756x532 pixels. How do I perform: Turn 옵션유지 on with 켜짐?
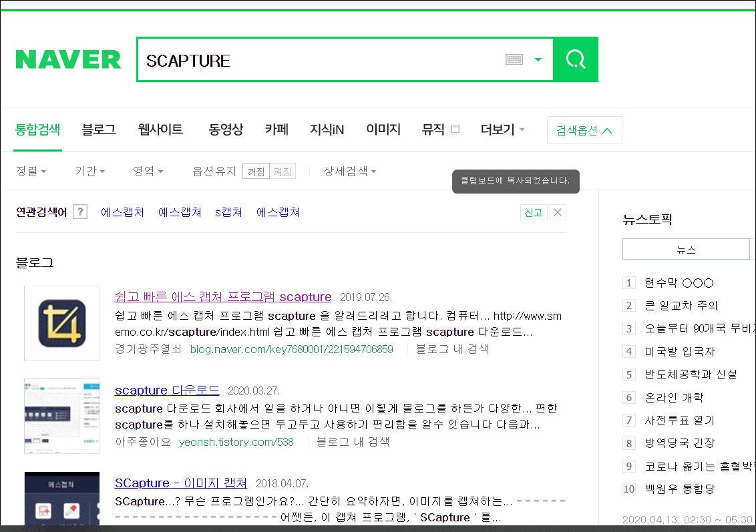(282, 172)
